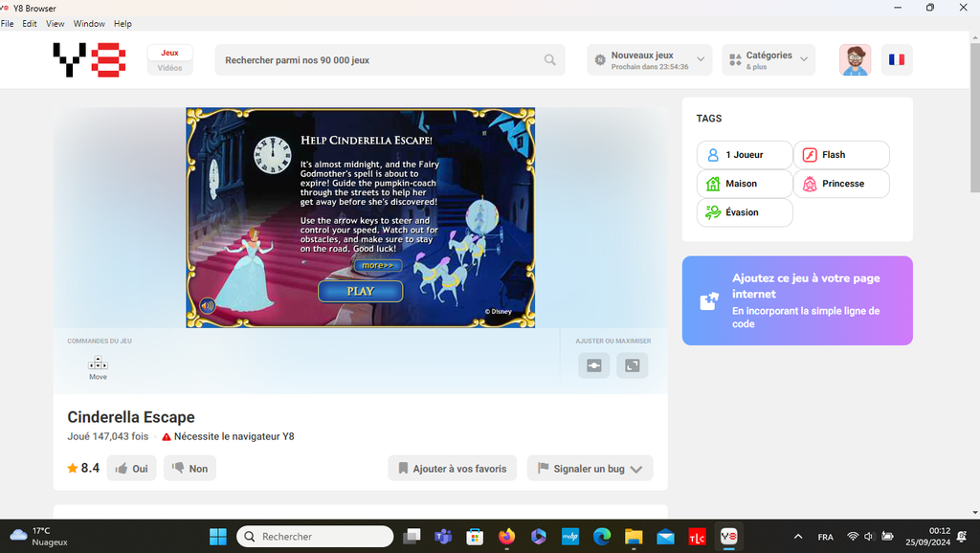This screenshot has width=980, height=553.
Task: Vote Non thumbs down
Action: click(189, 469)
